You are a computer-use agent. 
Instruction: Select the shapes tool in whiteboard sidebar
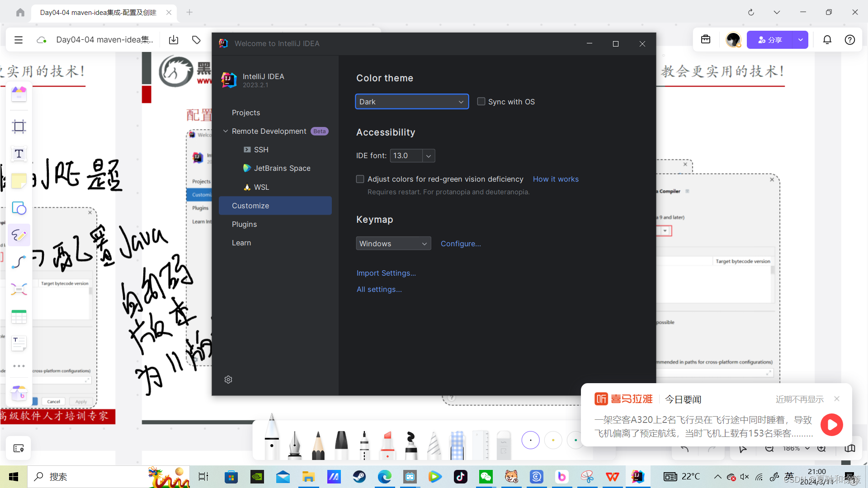19,208
